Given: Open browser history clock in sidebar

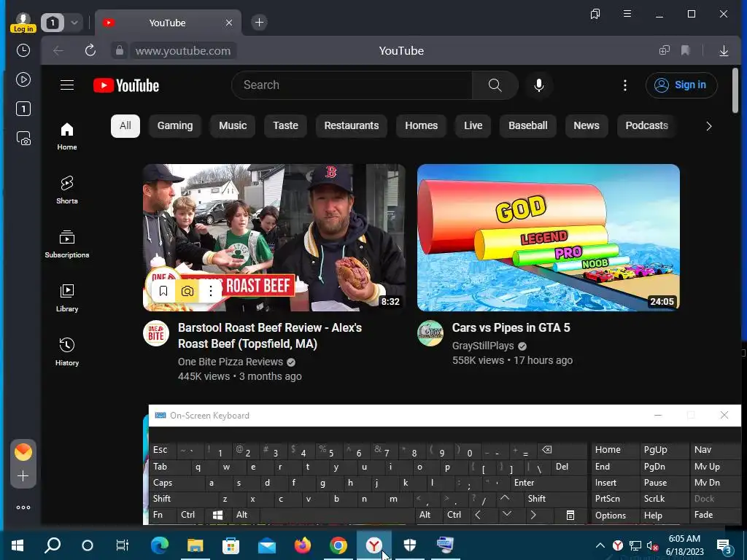Looking at the screenshot, I should pyautogui.click(x=23, y=50).
